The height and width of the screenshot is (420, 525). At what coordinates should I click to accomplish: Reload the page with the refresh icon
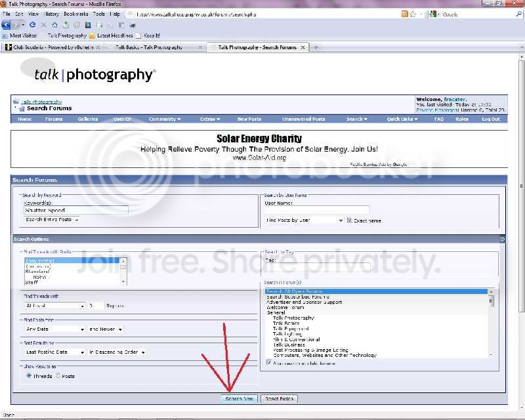pos(32,24)
